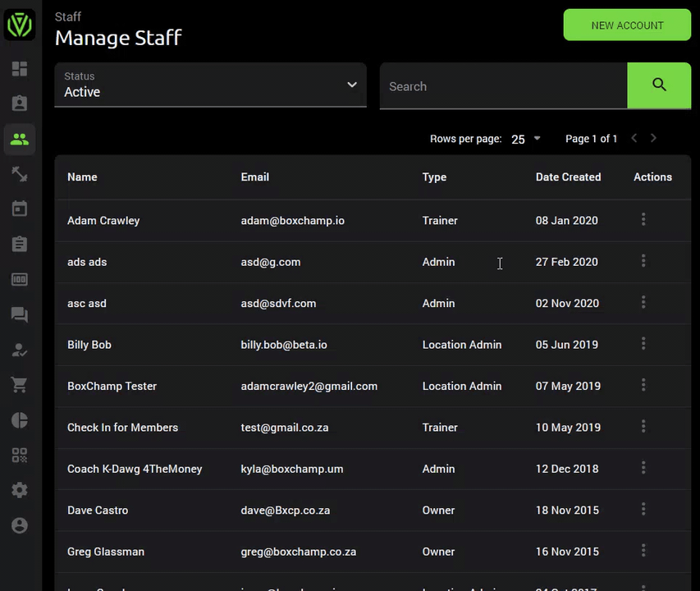The width and height of the screenshot is (700, 591).
Task: Sort by the Type column header
Action: pos(434,177)
